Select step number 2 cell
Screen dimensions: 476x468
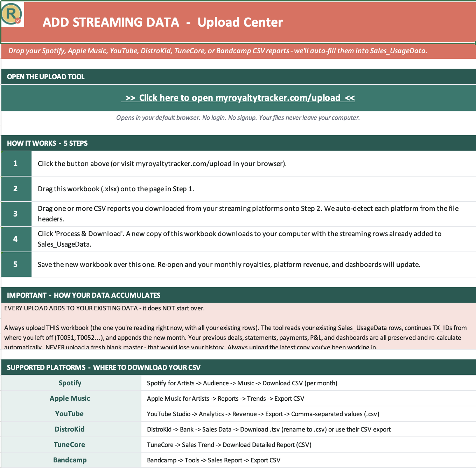16,189
